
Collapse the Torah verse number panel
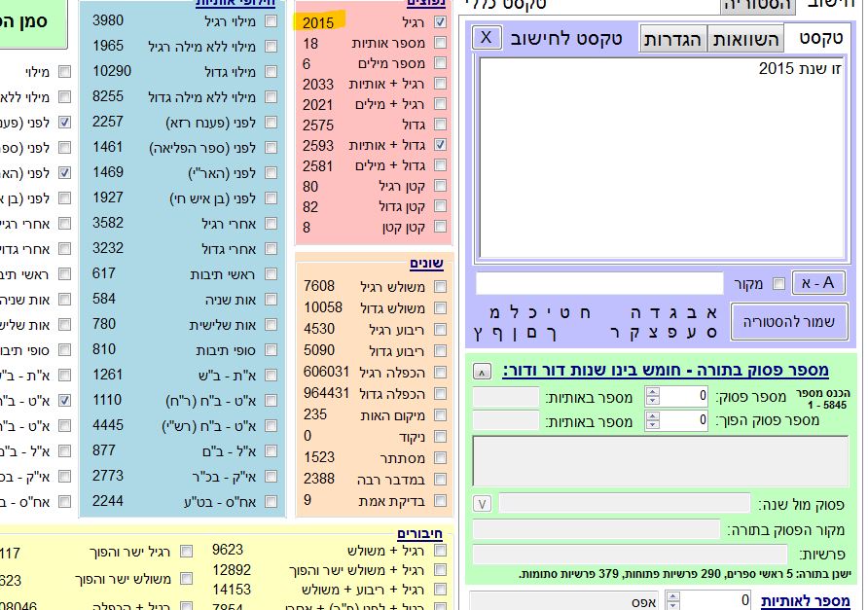pos(482,371)
